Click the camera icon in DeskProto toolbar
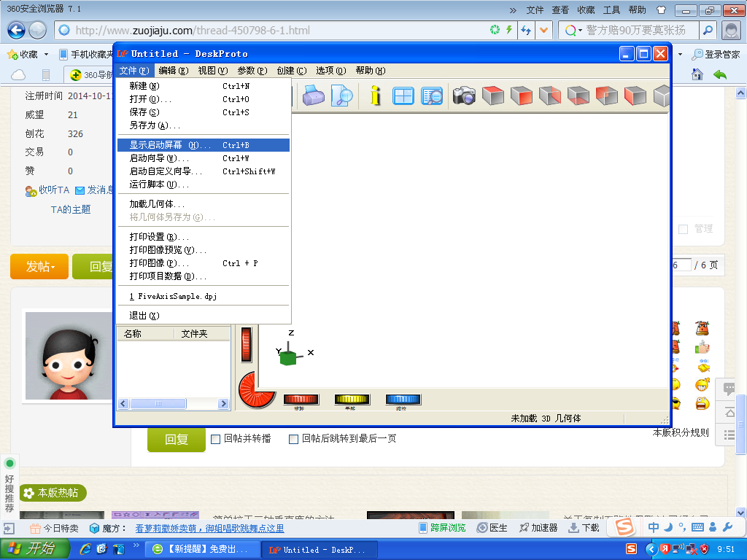 464,96
